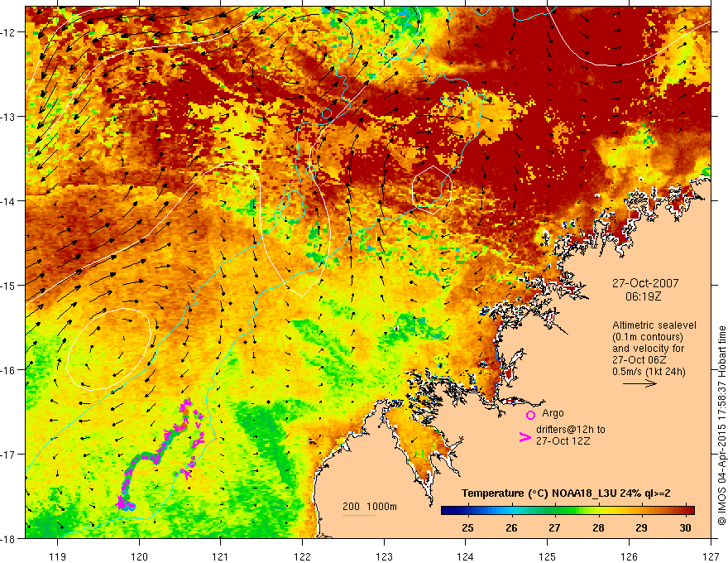Click latitude axis label -18
Viewport: 728px width, 563px height.
click(8, 539)
